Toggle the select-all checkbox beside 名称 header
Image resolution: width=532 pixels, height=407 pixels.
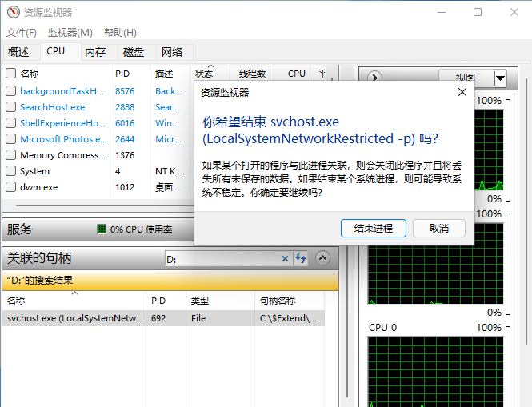[11, 73]
